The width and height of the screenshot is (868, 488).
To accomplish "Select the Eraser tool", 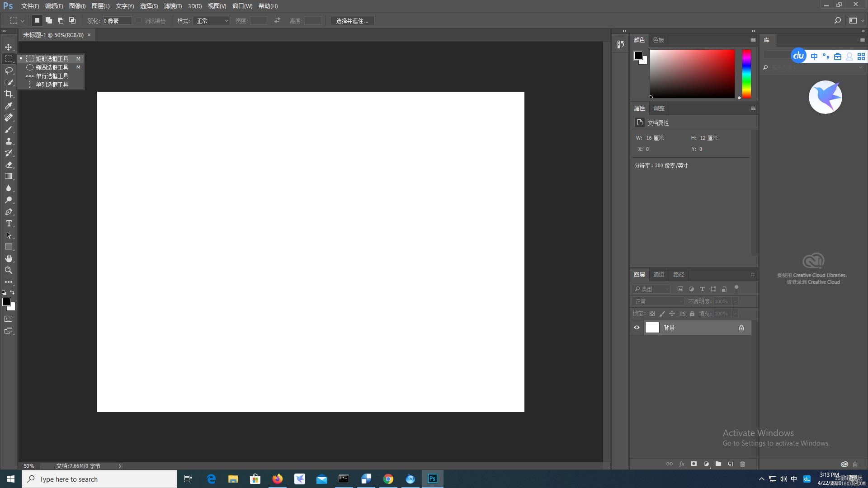I will [x=9, y=164].
